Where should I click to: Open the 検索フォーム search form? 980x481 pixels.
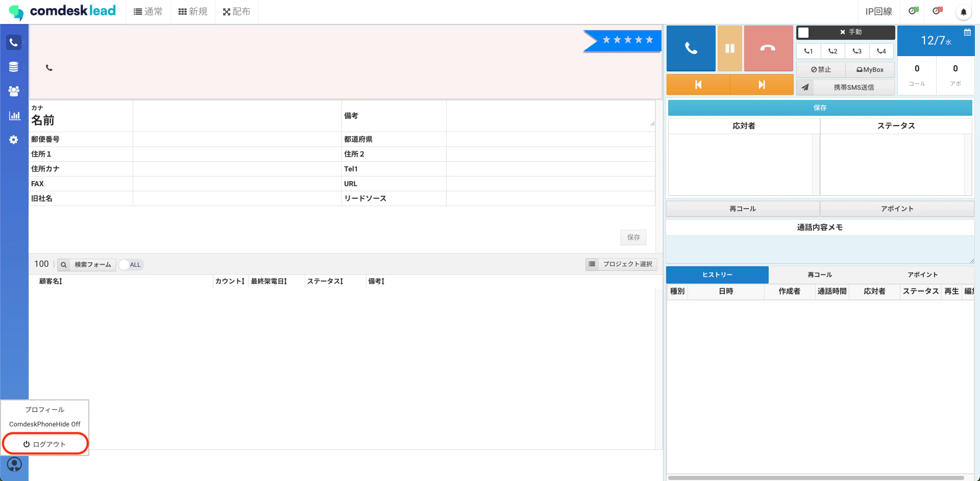(x=92, y=265)
